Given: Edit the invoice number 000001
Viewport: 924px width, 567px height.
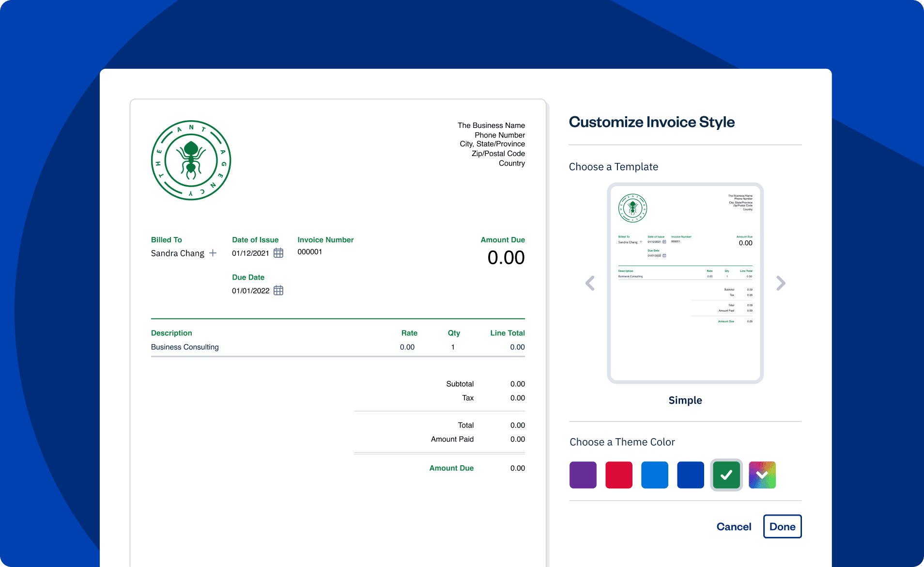Looking at the screenshot, I should pyautogui.click(x=309, y=252).
